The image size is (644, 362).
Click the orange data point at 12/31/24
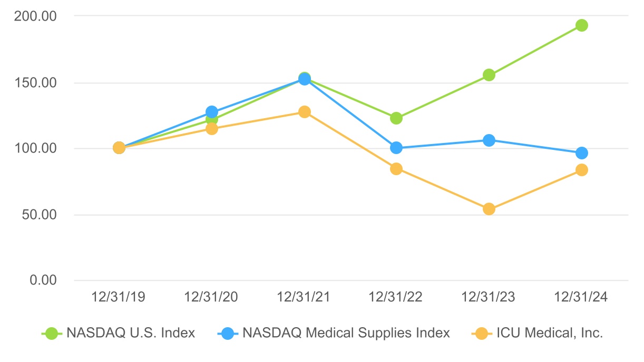point(581,170)
